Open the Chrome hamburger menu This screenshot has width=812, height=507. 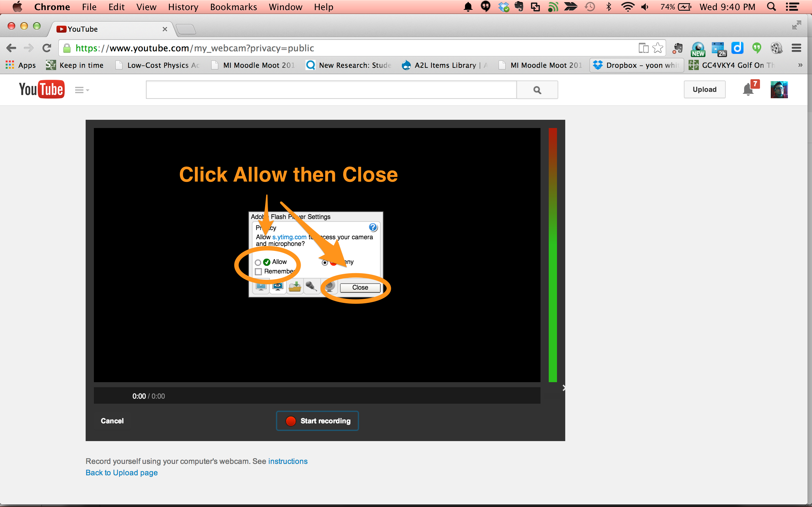pos(796,48)
